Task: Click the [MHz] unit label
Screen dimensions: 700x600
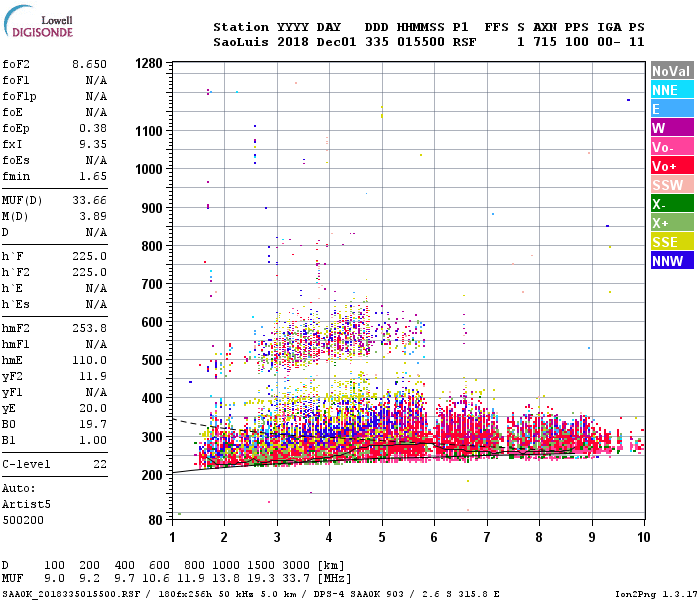Action: point(335,578)
